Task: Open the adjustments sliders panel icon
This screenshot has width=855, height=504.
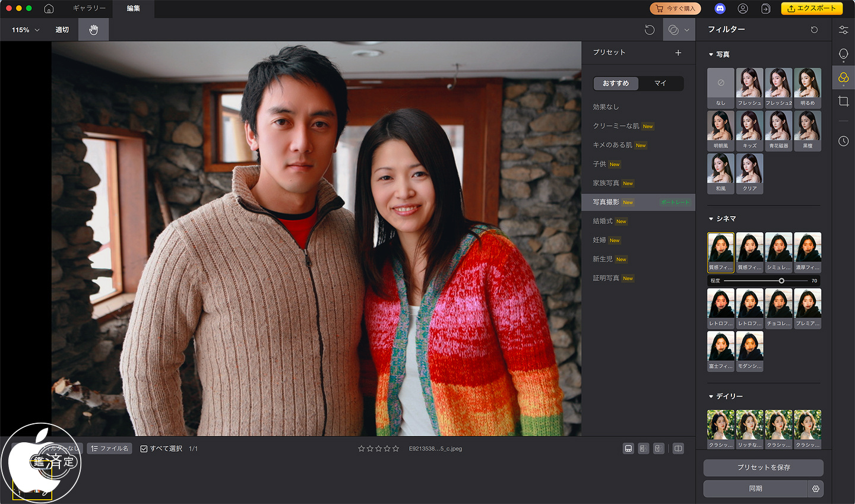Action: tap(843, 30)
